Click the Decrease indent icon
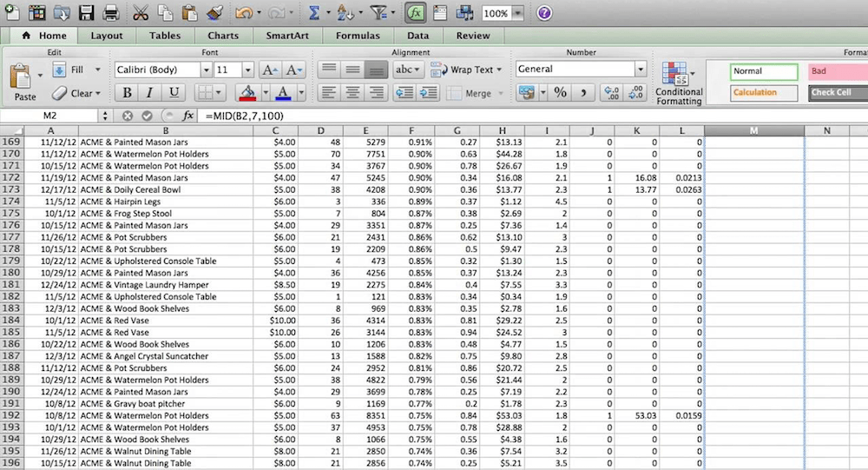The width and height of the screenshot is (868, 470). pos(404,93)
